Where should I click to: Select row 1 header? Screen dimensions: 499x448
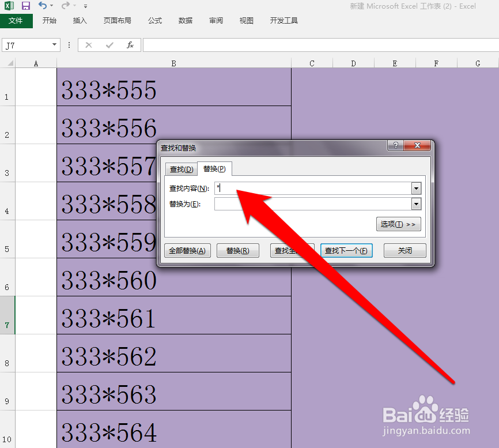(7, 87)
